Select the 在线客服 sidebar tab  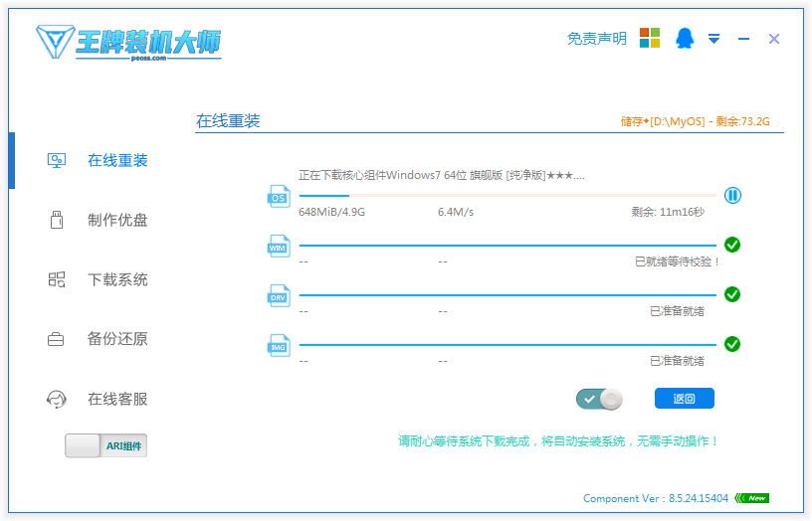[117, 399]
